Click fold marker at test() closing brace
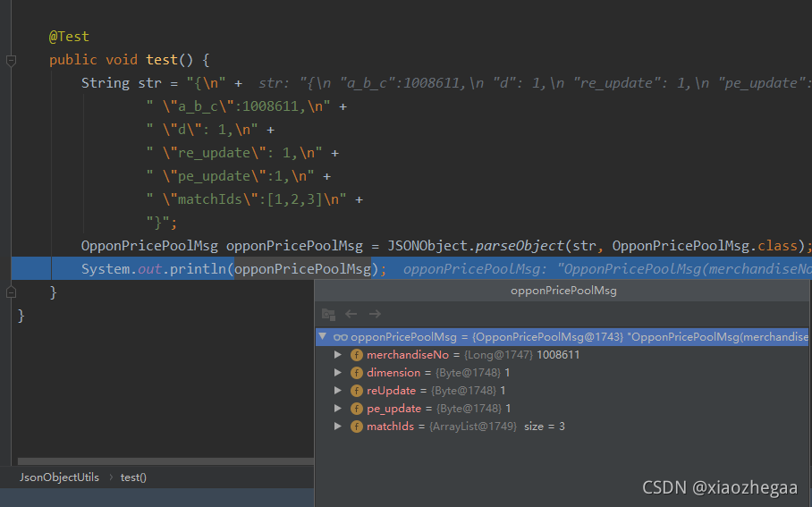 11,292
